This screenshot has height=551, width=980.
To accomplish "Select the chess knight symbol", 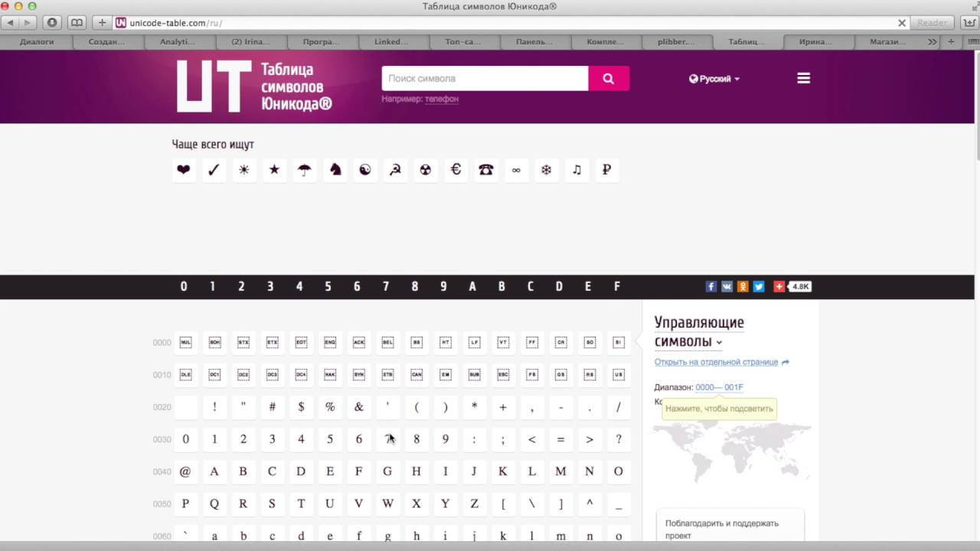I will [335, 170].
